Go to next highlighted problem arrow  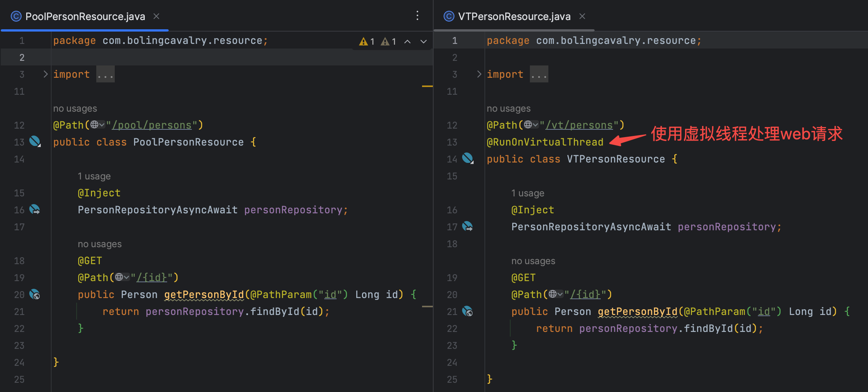tap(424, 42)
